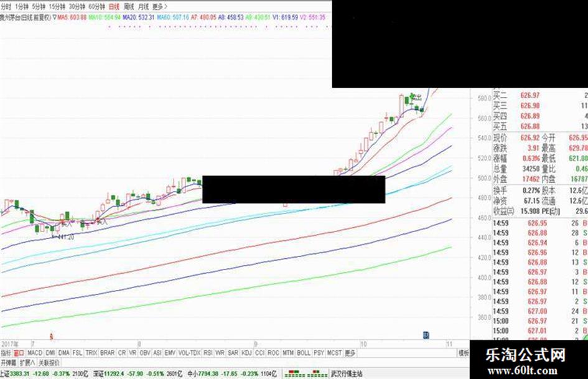Apply the TRIX indicator

[91, 353]
